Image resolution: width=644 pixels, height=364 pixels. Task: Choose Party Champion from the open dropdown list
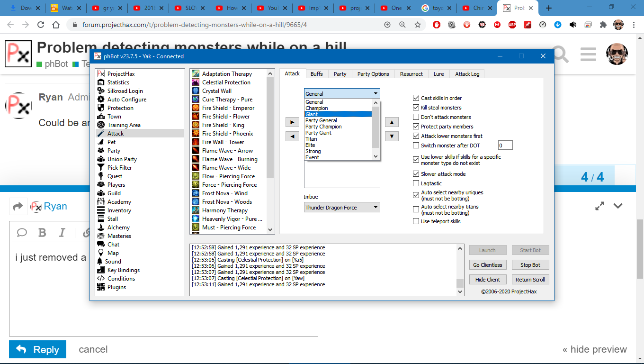point(323,127)
